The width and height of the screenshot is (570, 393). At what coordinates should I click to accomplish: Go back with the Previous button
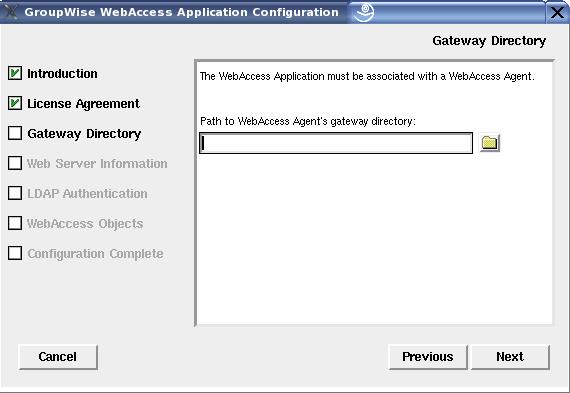pyautogui.click(x=428, y=357)
